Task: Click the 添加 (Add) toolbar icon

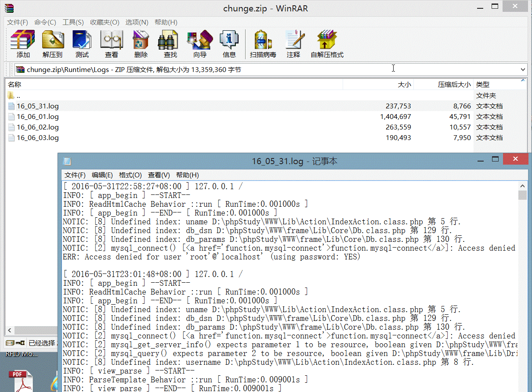Action: (x=23, y=40)
